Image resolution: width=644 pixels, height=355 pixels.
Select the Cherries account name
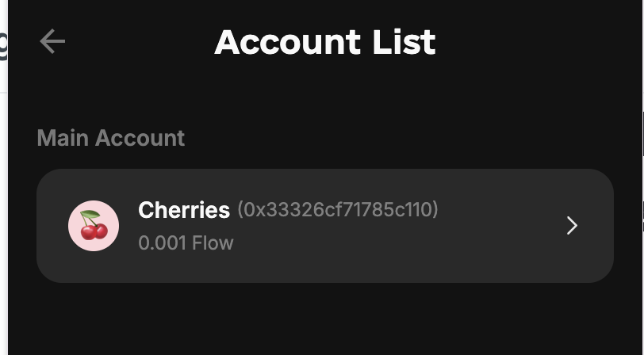(184, 210)
